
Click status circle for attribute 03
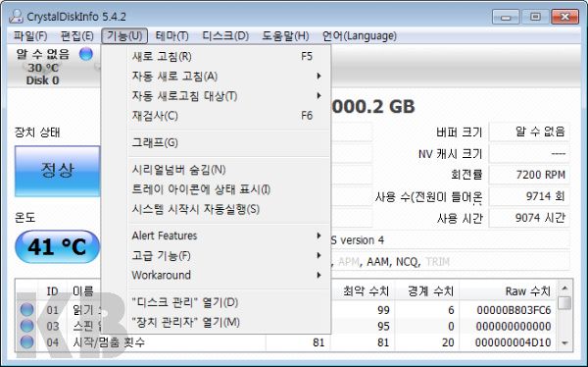26,326
